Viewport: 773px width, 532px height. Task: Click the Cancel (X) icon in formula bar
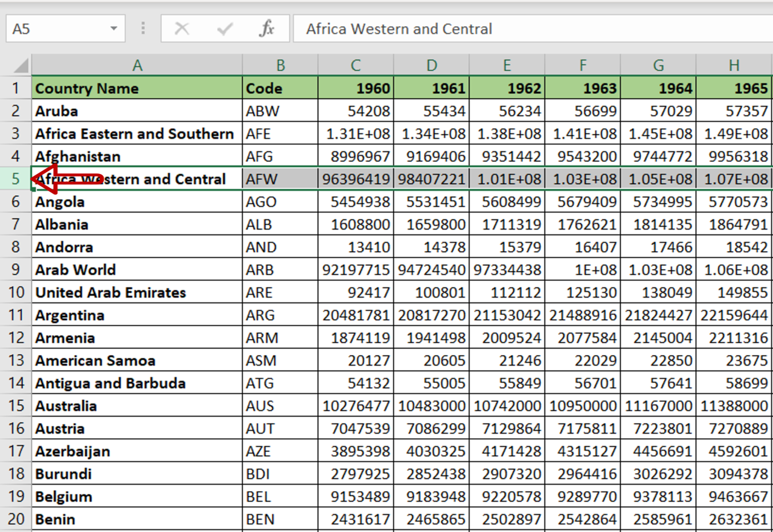pos(182,29)
